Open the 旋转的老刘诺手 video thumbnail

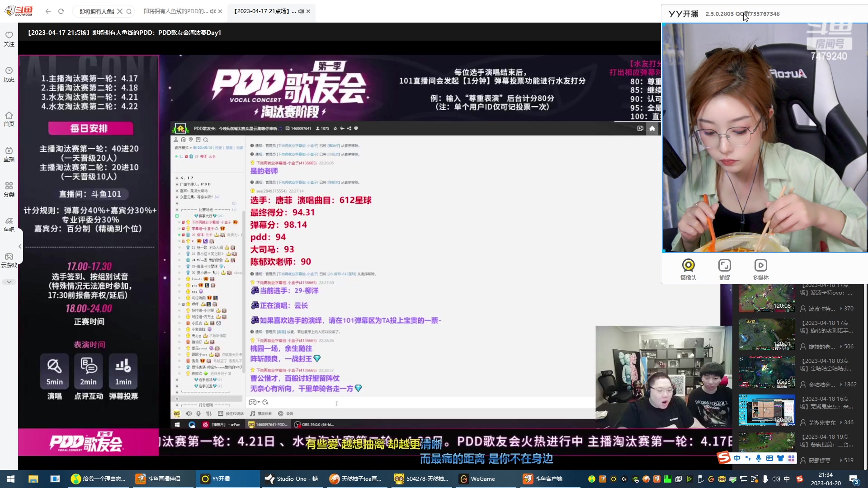point(767,334)
